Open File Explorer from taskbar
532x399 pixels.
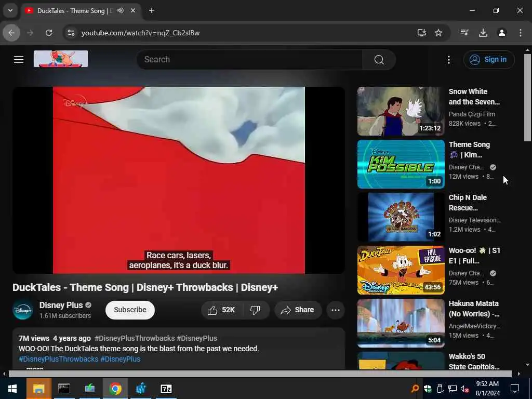pyautogui.click(x=38, y=389)
